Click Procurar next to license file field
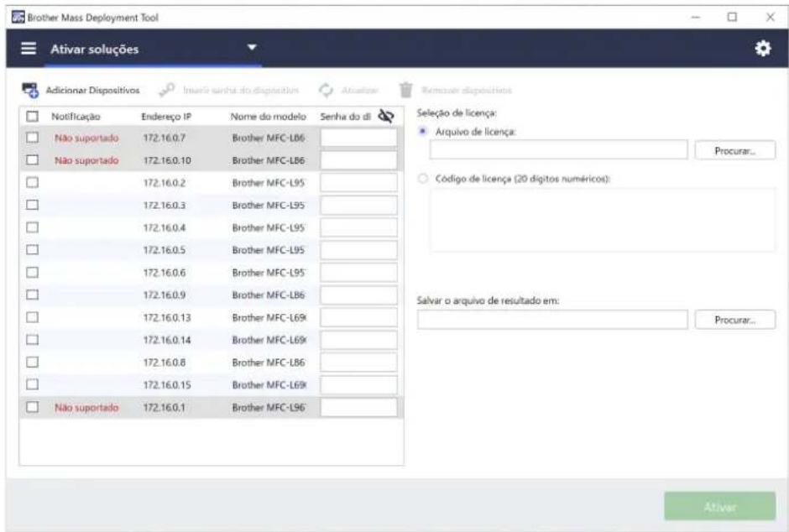The width and height of the screenshot is (789, 532). (x=735, y=150)
